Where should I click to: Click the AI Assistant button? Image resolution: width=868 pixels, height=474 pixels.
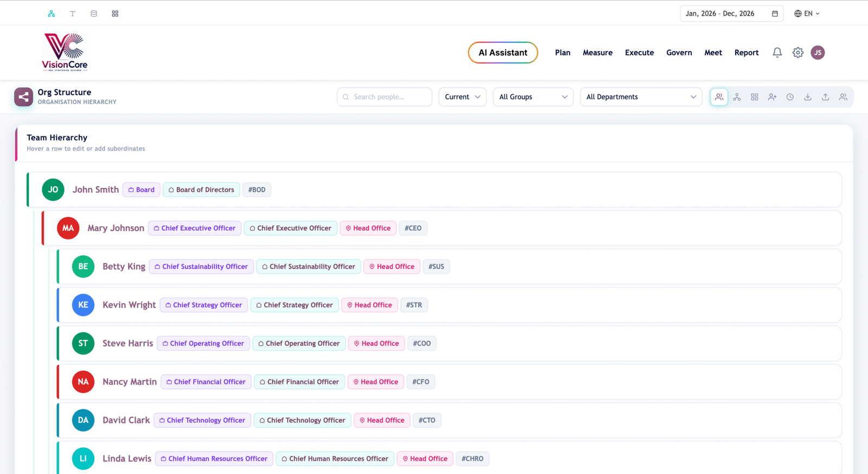503,53
